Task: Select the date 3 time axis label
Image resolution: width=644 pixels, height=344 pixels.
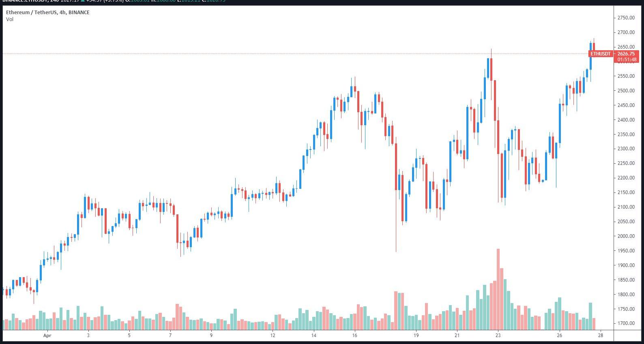Action: tap(88, 335)
